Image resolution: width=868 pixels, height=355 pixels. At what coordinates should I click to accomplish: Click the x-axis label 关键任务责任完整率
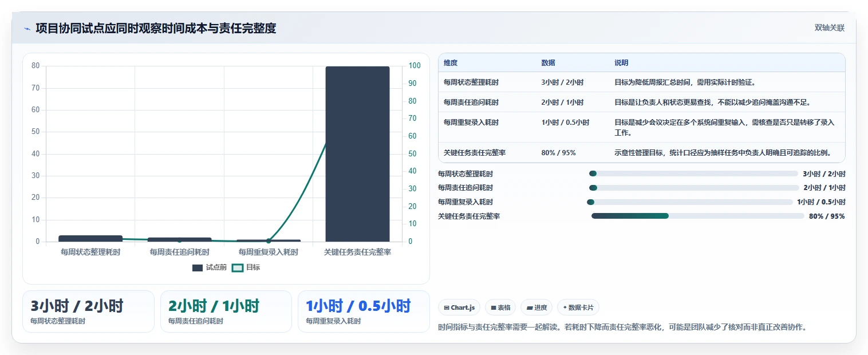coord(357,252)
